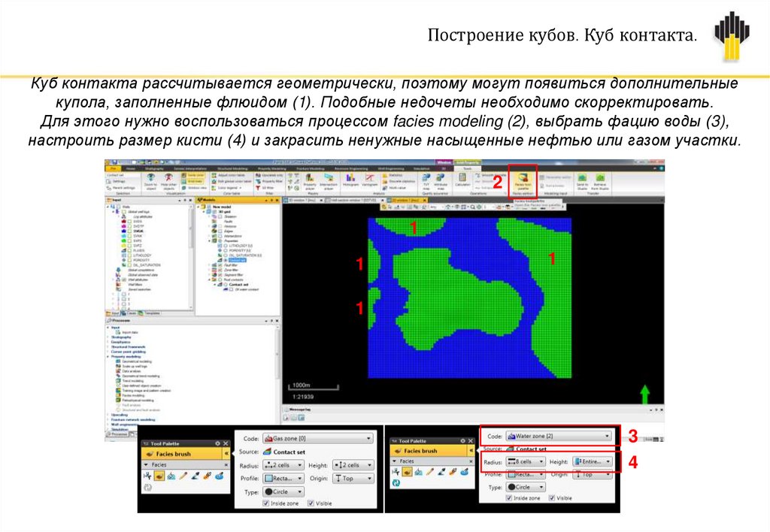Select the pencil tool in Water zone palette
This screenshot has width=770, height=532.
[430, 472]
